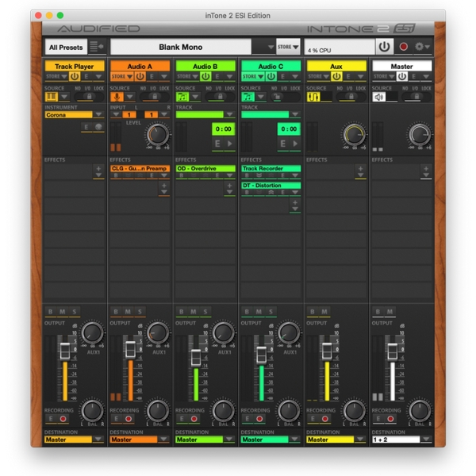The image size is (476, 476).
Task: Click the Master channel output fader
Action: (x=390, y=350)
